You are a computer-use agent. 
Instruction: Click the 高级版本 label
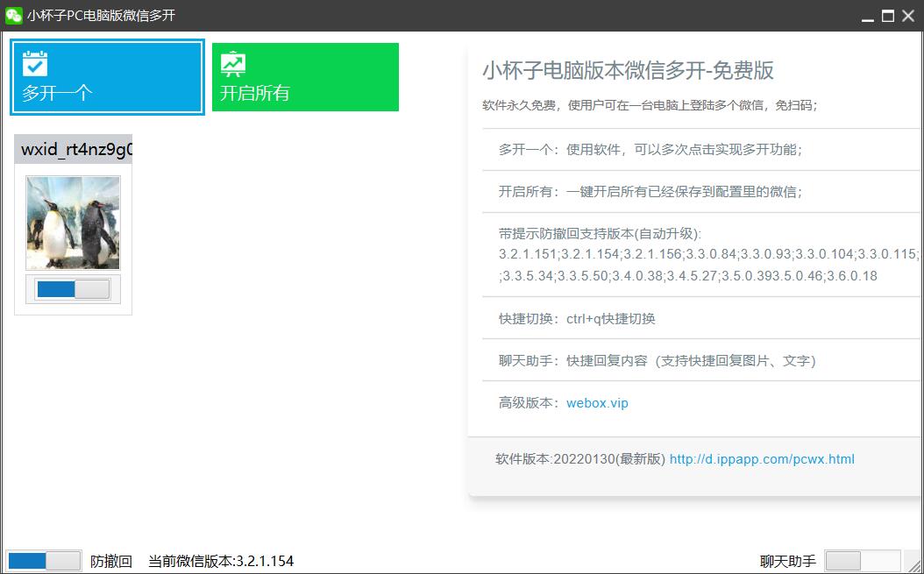pyautogui.click(x=528, y=403)
